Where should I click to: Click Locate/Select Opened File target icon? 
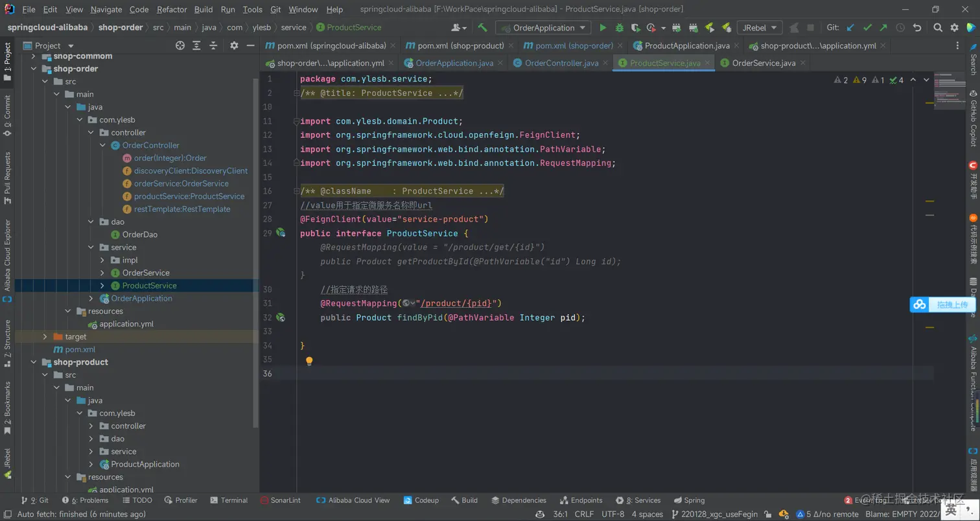click(180, 45)
